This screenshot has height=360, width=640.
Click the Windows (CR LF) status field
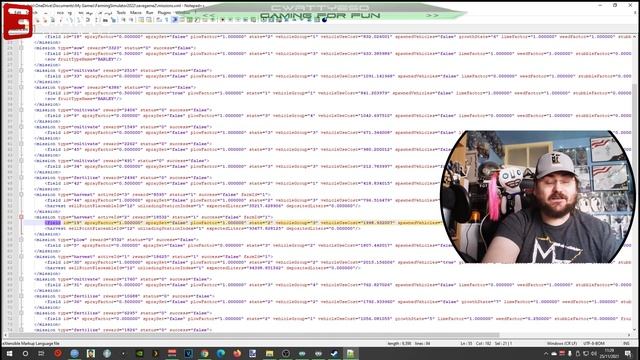point(562,344)
